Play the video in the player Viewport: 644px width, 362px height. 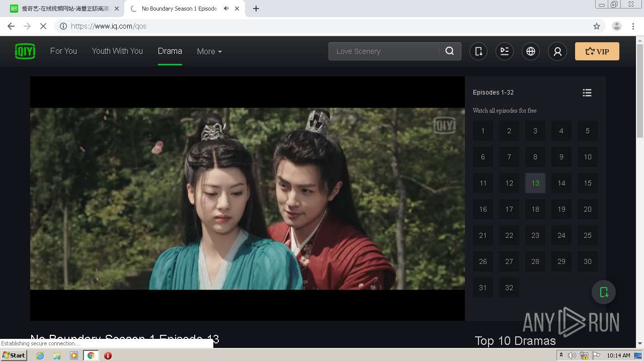pos(248,199)
